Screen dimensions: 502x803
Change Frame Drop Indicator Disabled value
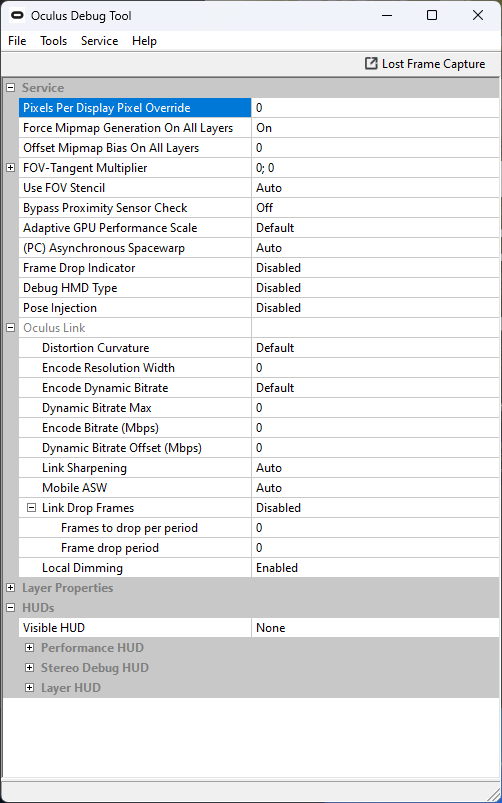click(x=375, y=268)
